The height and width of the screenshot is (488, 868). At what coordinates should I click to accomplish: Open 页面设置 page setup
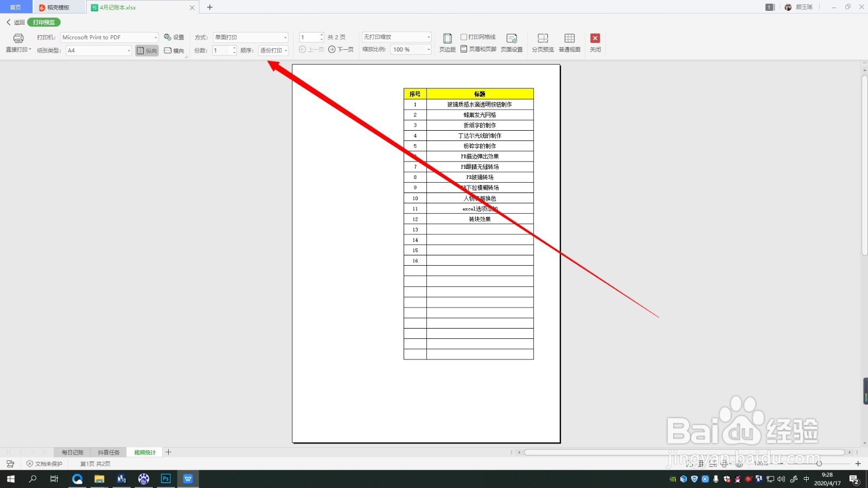512,43
